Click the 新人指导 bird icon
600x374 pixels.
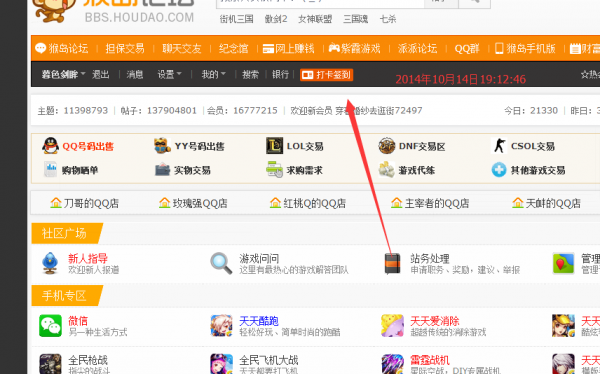click(x=50, y=263)
